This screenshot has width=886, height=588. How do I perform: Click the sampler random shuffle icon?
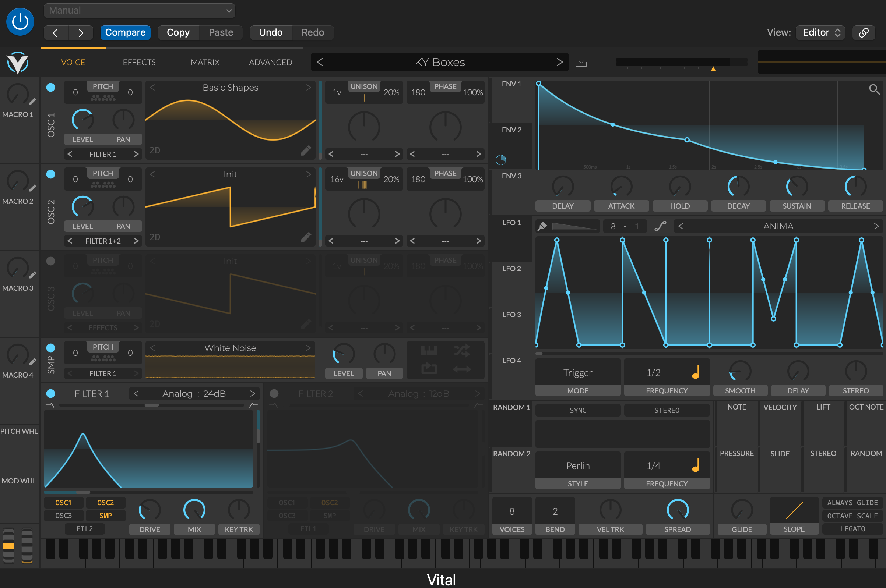[x=462, y=351]
